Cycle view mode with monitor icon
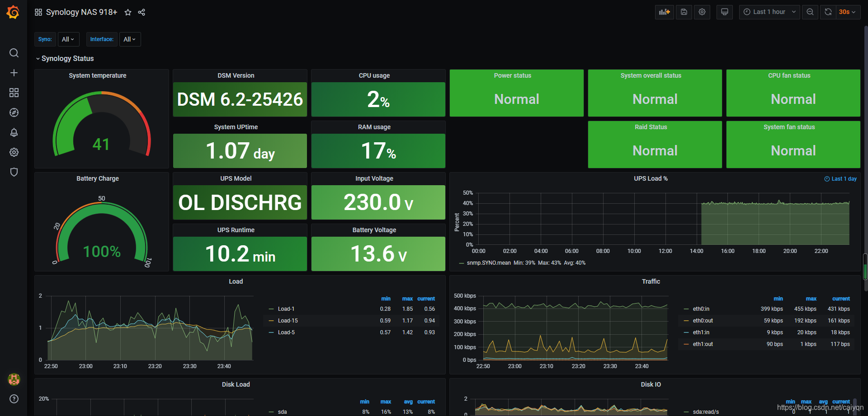This screenshot has height=416, width=868. point(725,12)
